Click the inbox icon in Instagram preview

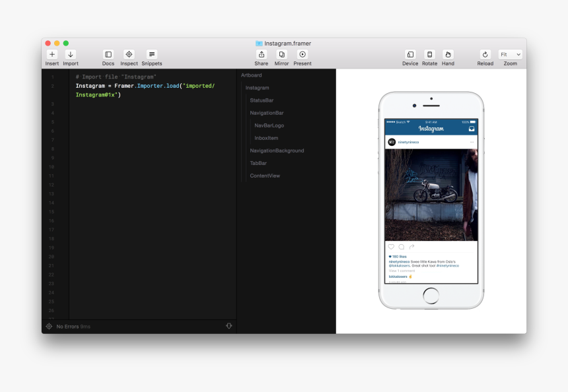coord(472,129)
